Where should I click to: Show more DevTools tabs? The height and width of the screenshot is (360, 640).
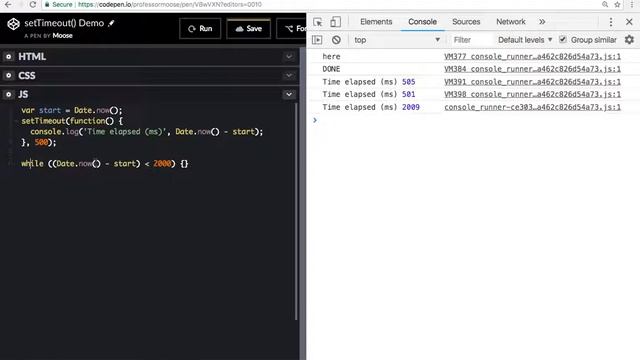coord(542,22)
